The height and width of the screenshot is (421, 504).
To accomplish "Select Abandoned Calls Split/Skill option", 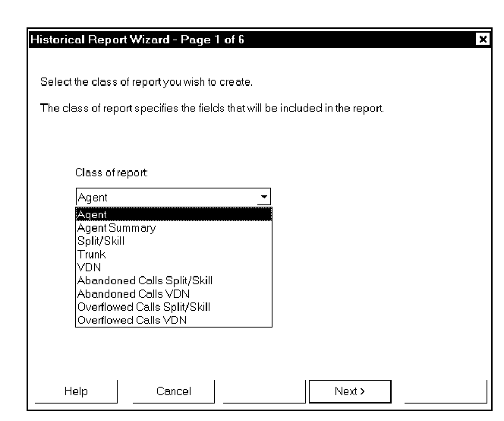I will (174, 280).
